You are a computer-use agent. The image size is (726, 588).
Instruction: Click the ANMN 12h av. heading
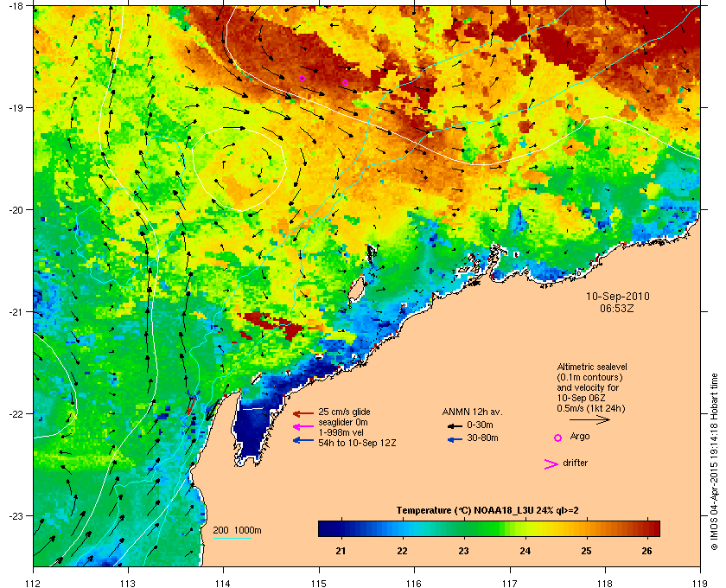[x=472, y=412]
